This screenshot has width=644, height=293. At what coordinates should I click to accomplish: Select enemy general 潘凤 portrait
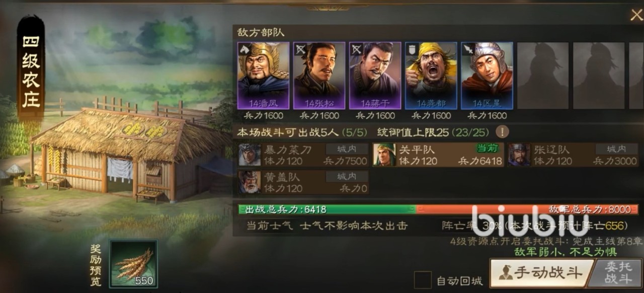[264, 76]
